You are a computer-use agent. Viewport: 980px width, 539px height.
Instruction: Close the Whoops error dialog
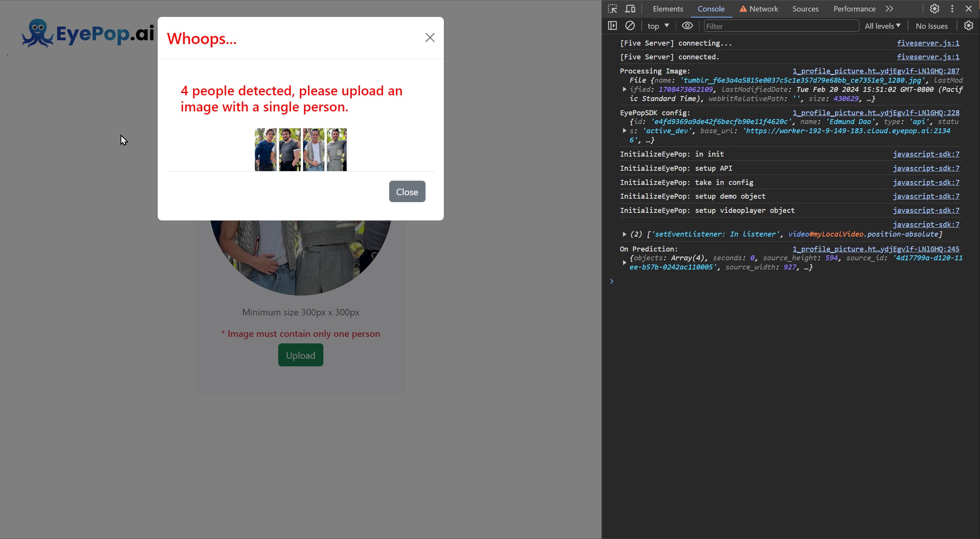[x=430, y=37]
